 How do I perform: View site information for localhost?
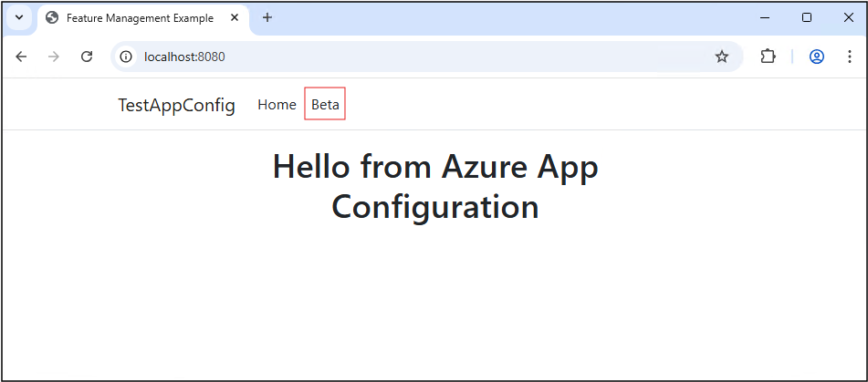tap(127, 57)
